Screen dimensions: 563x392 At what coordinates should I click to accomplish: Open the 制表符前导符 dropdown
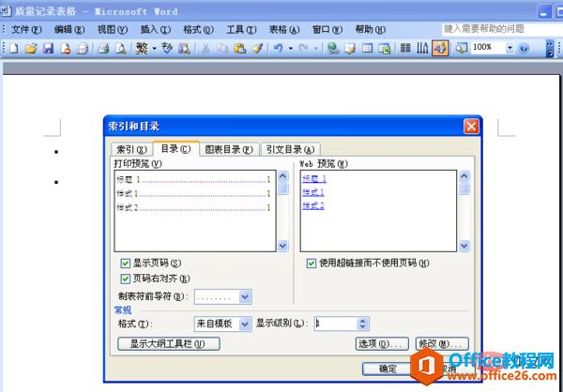point(245,297)
